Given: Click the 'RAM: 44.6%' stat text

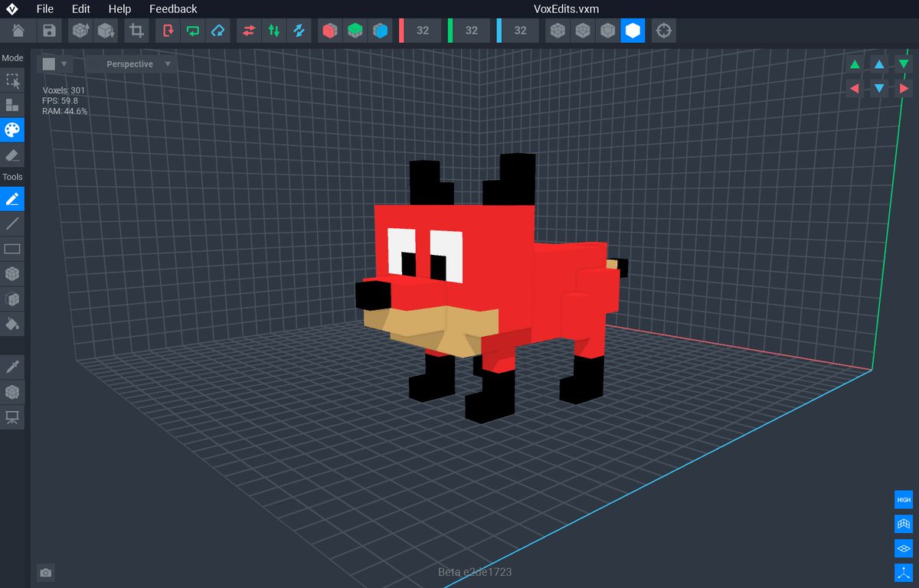Looking at the screenshot, I should (x=65, y=111).
